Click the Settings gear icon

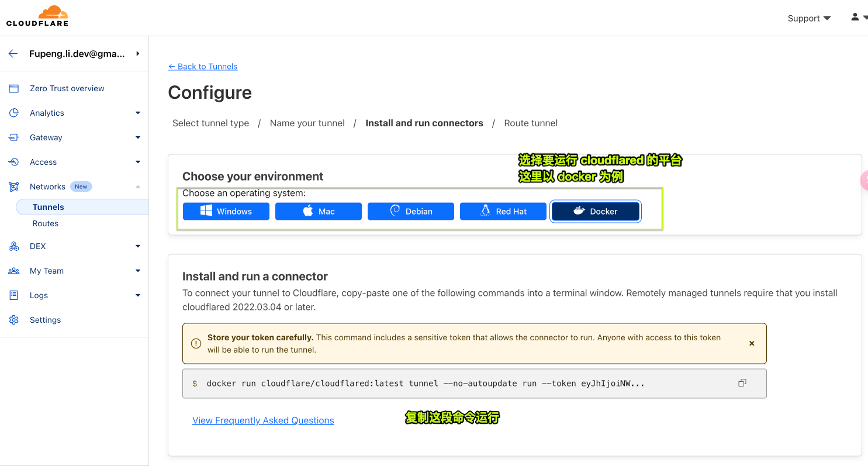click(14, 320)
